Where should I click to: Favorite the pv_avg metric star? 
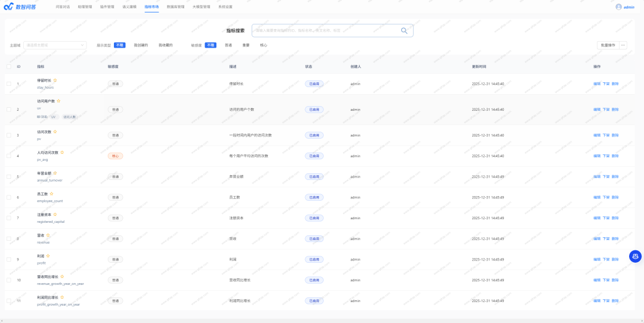(x=62, y=153)
